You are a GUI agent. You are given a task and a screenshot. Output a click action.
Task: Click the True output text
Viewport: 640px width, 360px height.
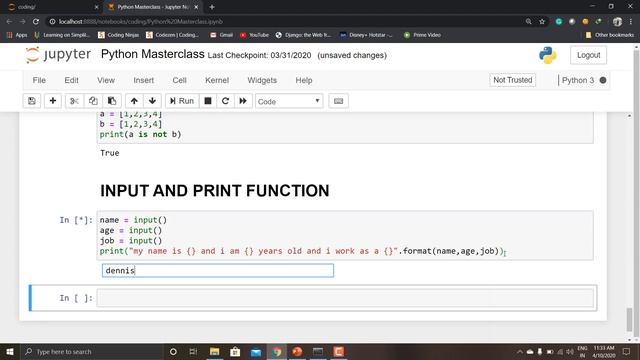click(110, 153)
